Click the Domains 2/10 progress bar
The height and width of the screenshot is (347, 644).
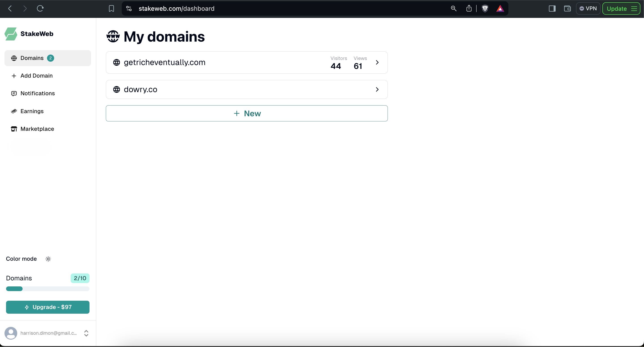[47, 289]
